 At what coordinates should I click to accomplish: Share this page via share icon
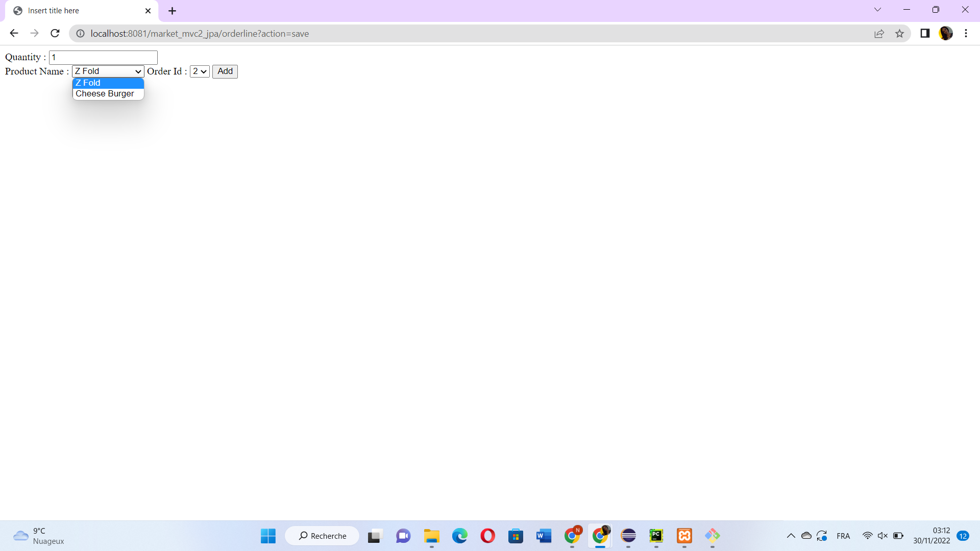pyautogui.click(x=879, y=34)
